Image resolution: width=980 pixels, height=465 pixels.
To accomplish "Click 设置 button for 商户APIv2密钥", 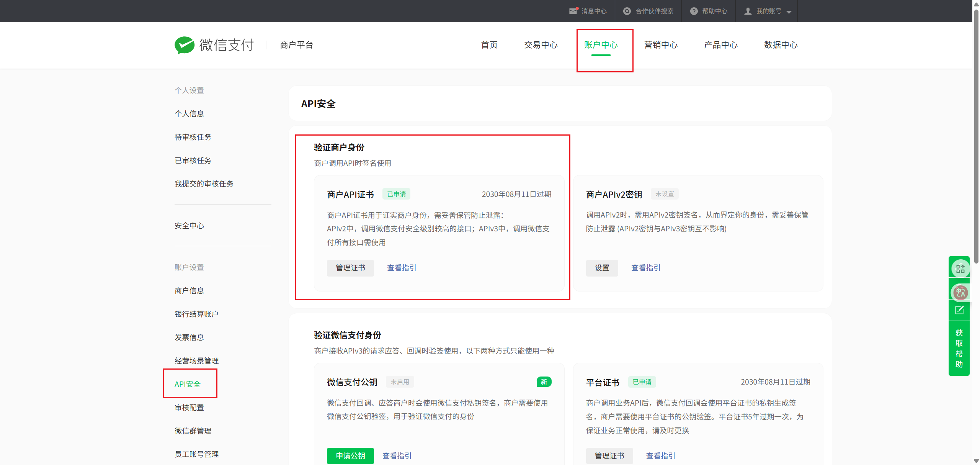I will pos(602,268).
